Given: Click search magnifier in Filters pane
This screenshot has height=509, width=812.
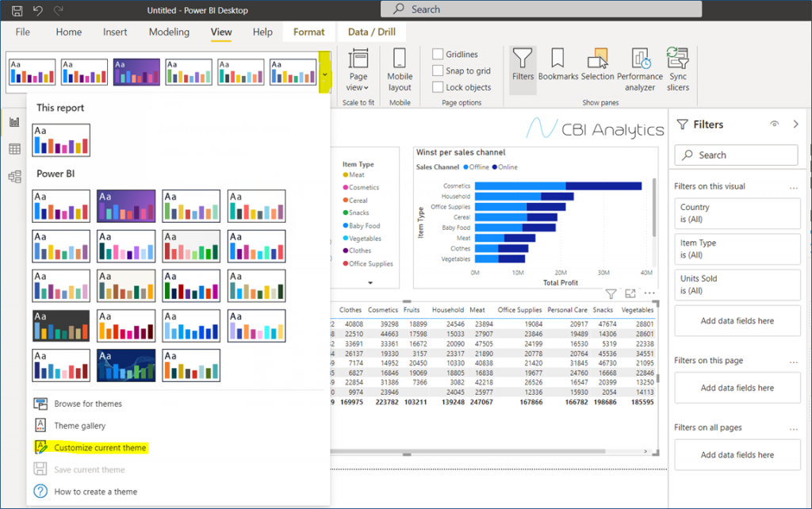Looking at the screenshot, I should pos(688,155).
